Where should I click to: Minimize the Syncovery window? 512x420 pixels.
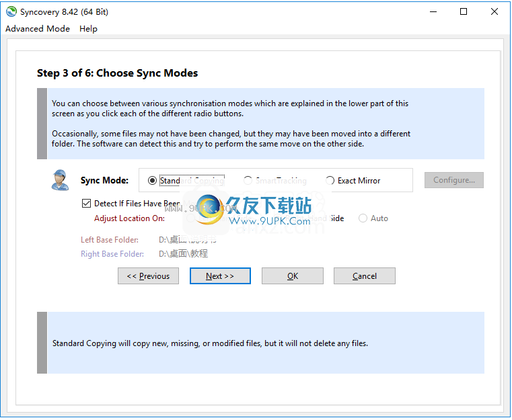tap(433, 11)
